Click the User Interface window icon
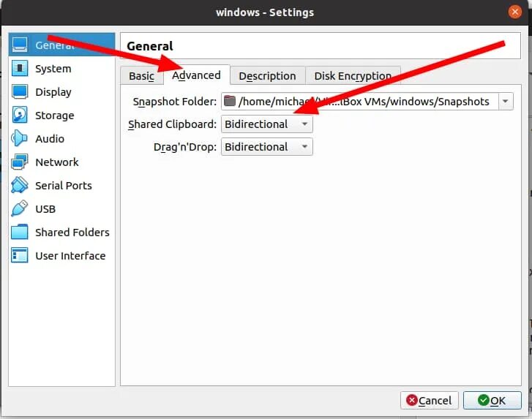532x419 pixels. tap(20, 256)
